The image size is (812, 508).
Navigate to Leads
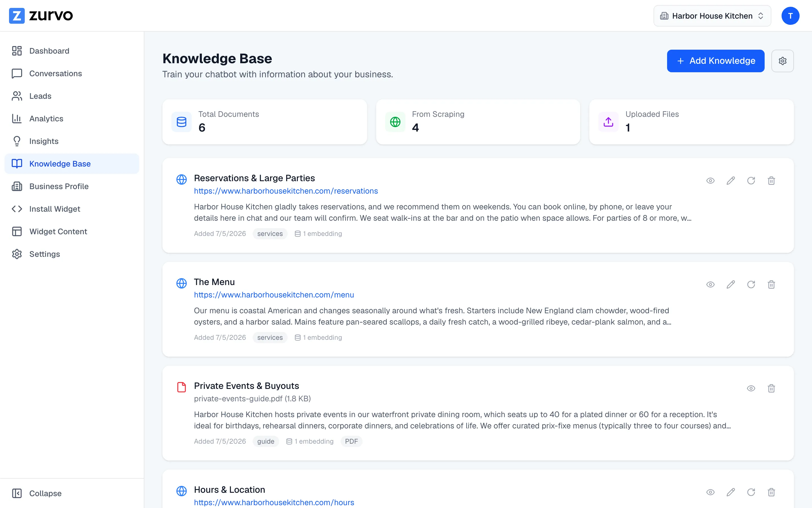point(72,96)
